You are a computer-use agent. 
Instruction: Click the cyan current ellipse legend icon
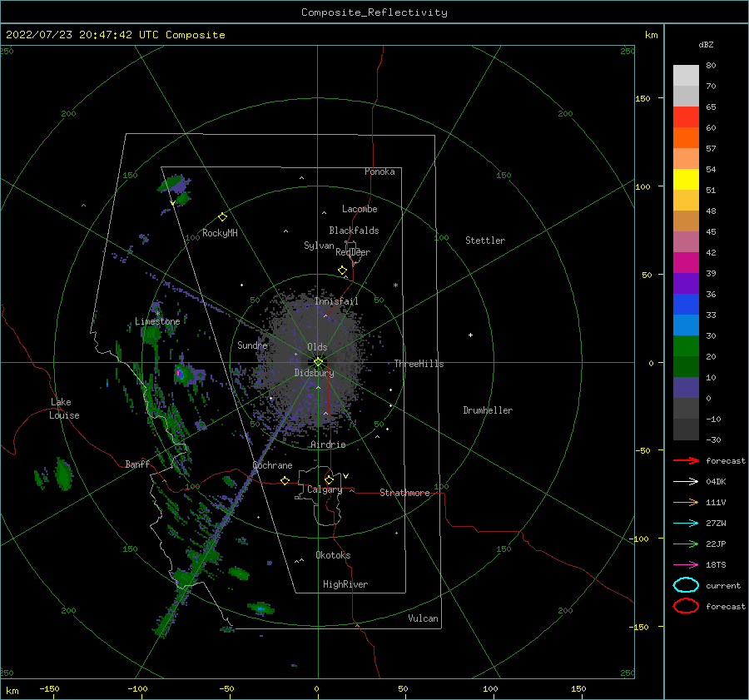[x=686, y=585]
